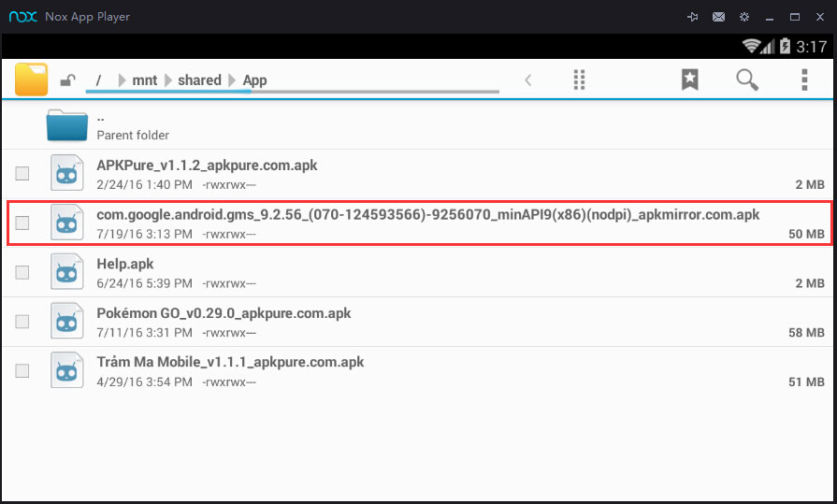The height and width of the screenshot is (504, 837).
Task: Check the box for APKPure_v1.1.2 apk
Action: click(22, 174)
